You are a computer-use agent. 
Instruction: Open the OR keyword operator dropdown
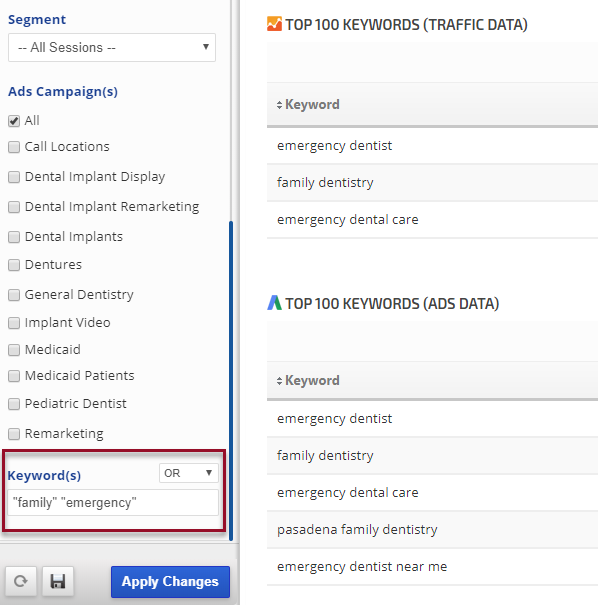[189, 473]
